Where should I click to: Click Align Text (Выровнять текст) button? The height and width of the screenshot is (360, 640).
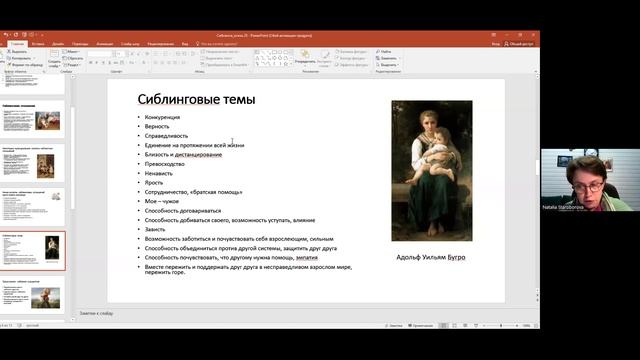pos(216,58)
